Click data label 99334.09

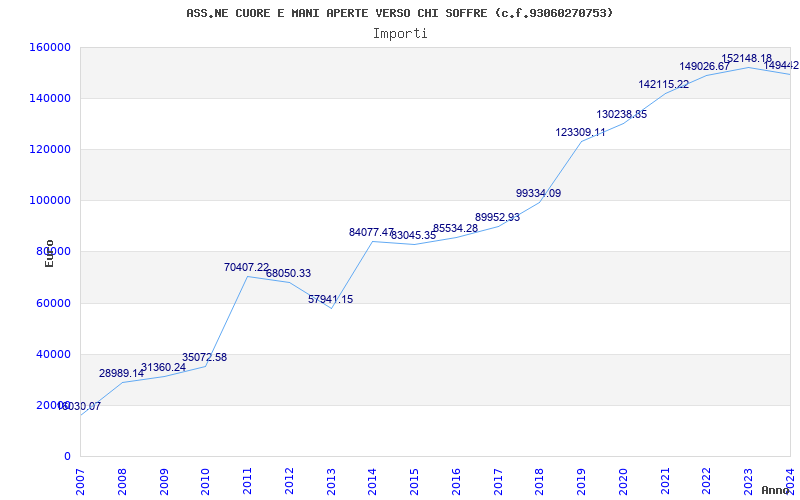point(538,193)
